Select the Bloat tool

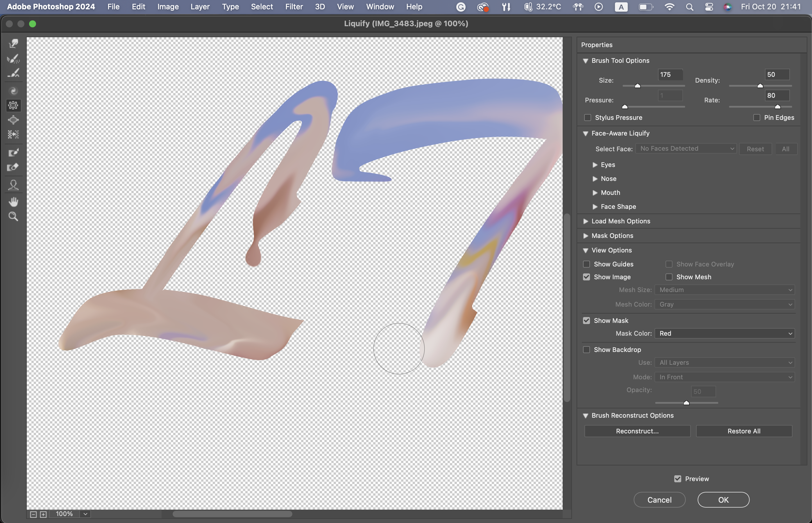(x=13, y=120)
